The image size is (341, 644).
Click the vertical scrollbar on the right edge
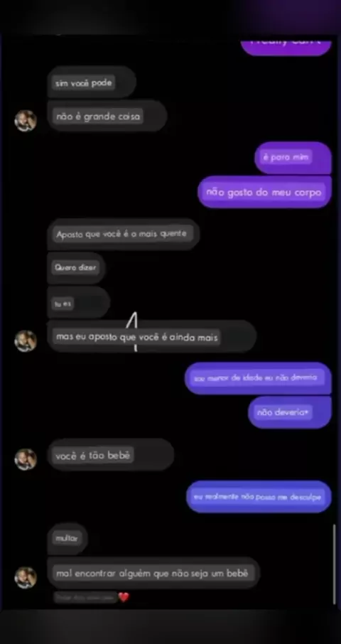[x=335, y=564]
